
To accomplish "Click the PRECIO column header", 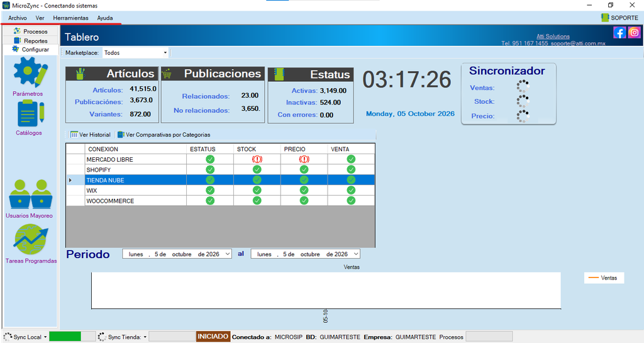I will tap(304, 149).
